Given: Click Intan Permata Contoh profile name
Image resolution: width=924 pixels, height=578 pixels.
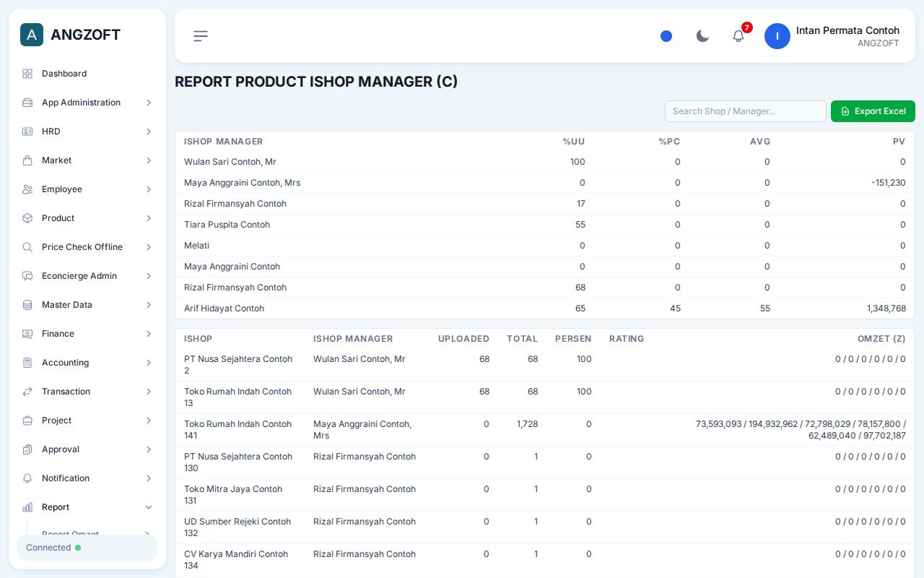Looking at the screenshot, I should [847, 30].
